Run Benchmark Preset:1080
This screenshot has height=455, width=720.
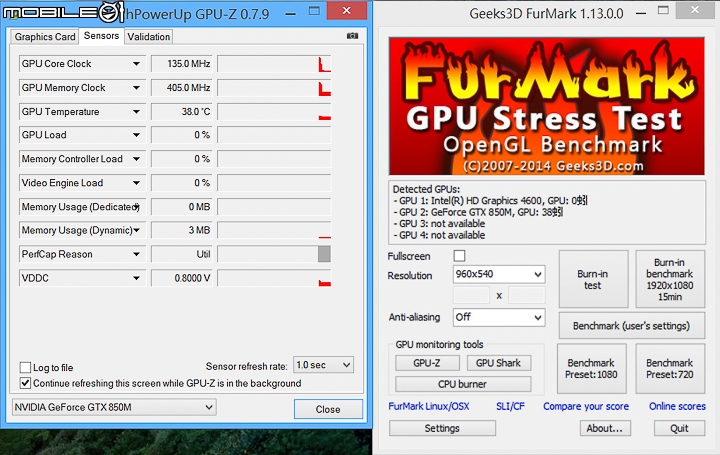tap(591, 368)
